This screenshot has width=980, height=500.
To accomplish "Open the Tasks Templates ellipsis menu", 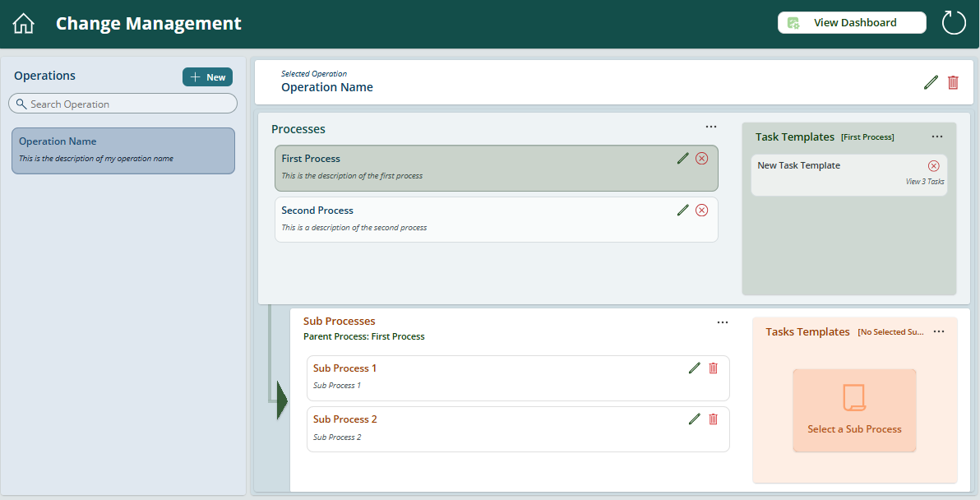I will (939, 331).
